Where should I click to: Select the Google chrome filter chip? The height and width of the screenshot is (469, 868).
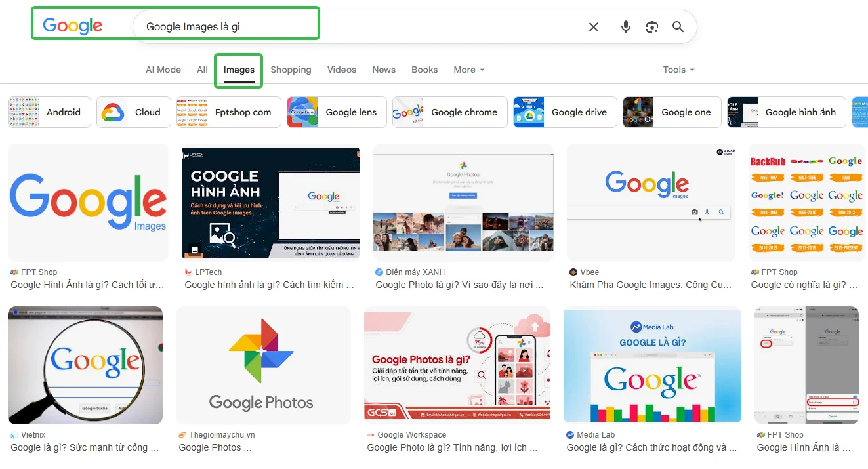[450, 112]
